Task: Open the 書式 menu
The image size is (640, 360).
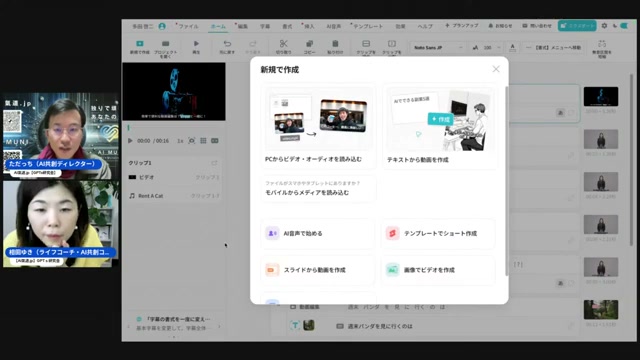Action: pyautogui.click(x=287, y=26)
